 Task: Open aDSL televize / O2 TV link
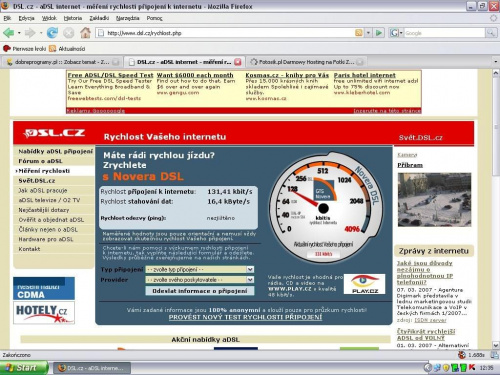click(49, 200)
